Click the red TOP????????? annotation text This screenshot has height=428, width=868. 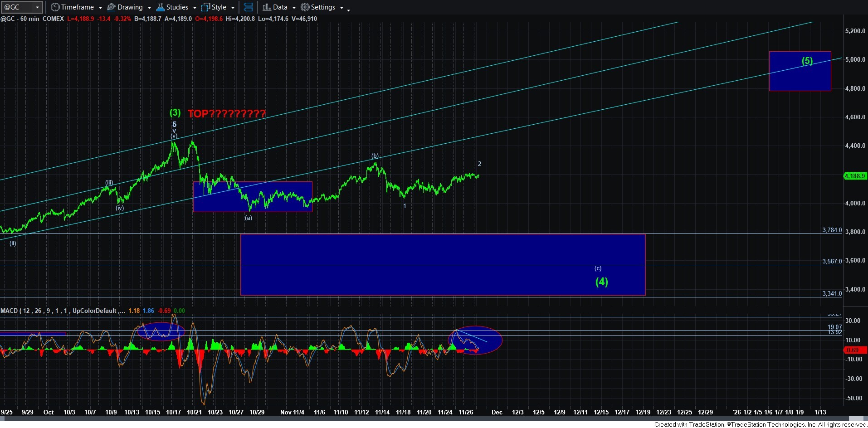click(x=226, y=114)
